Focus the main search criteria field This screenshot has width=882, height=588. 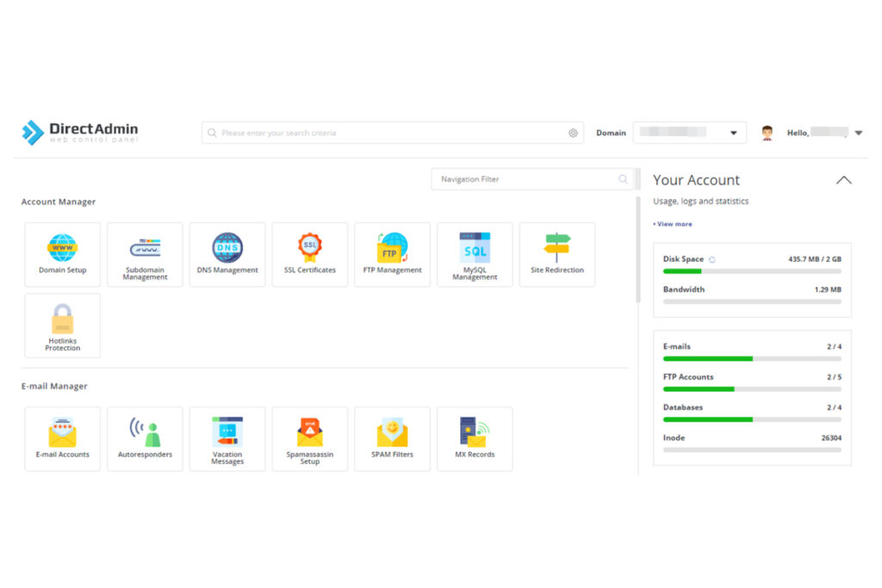392,133
